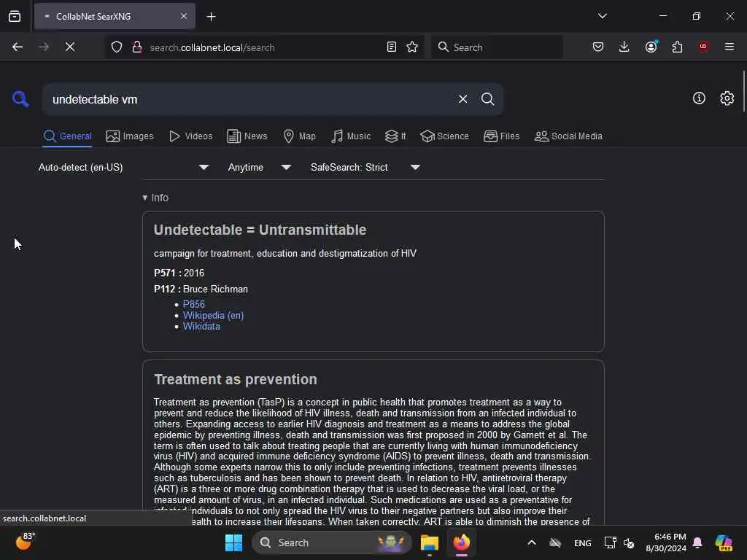Open File Explorer from taskbar
This screenshot has height=560, width=747.
point(429,542)
